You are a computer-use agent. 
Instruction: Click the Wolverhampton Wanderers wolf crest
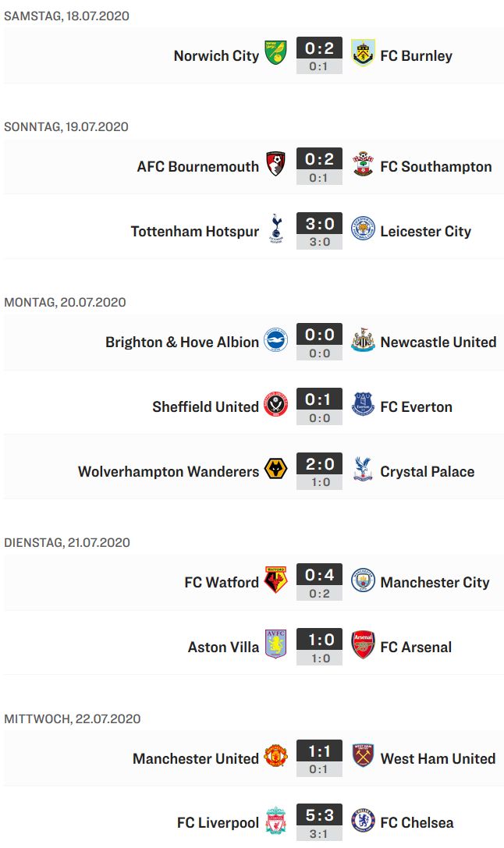click(x=275, y=470)
